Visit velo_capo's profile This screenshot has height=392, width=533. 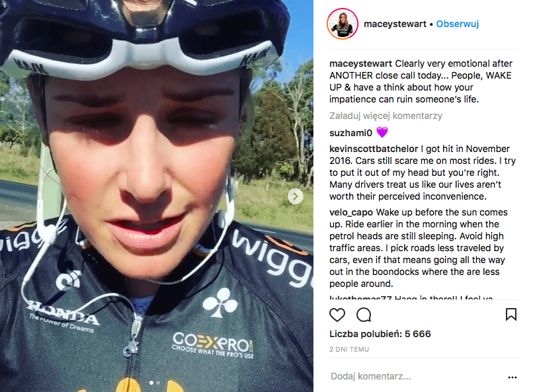351,212
